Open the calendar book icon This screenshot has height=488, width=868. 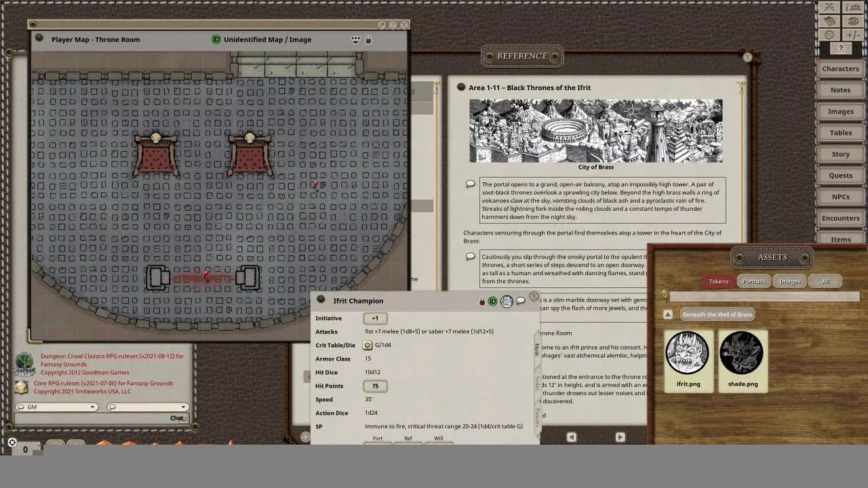pyautogui.click(x=829, y=21)
